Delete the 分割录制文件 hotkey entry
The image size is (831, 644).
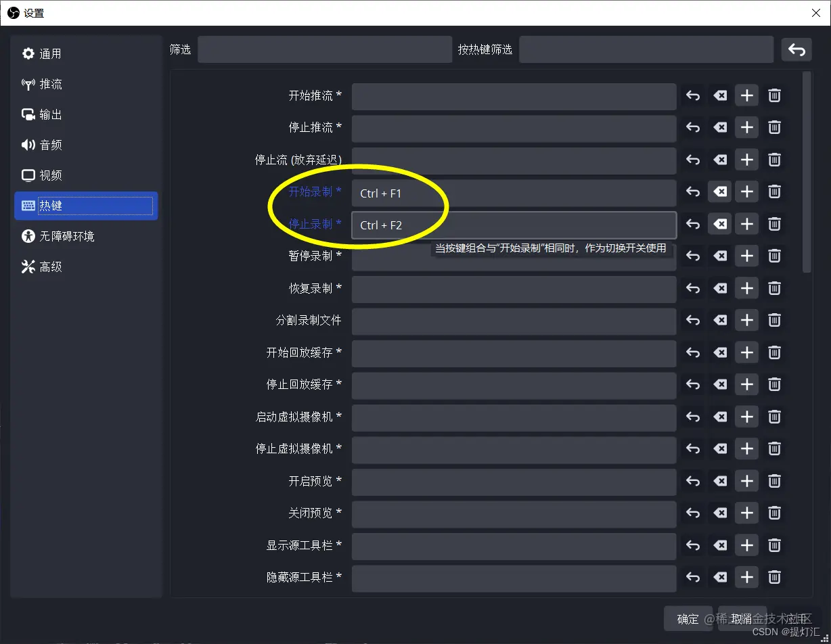tap(775, 320)
